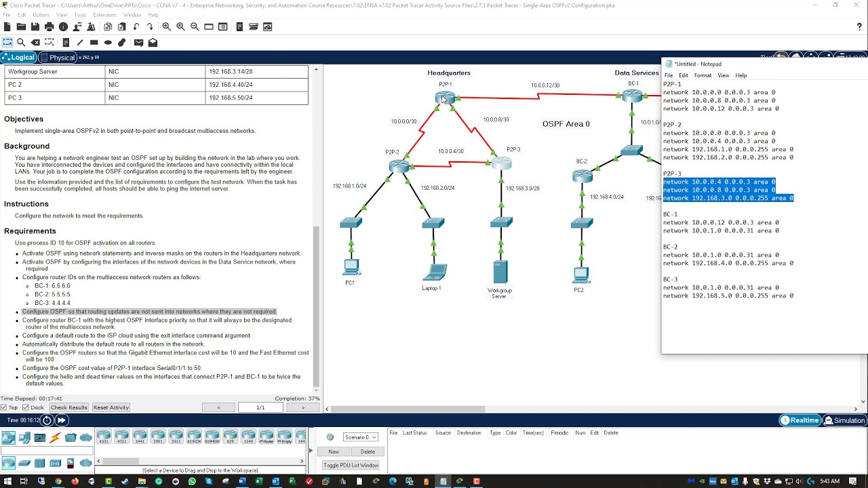
Task: Click the Reset Activity button
Action: click(x=111, y=407)
